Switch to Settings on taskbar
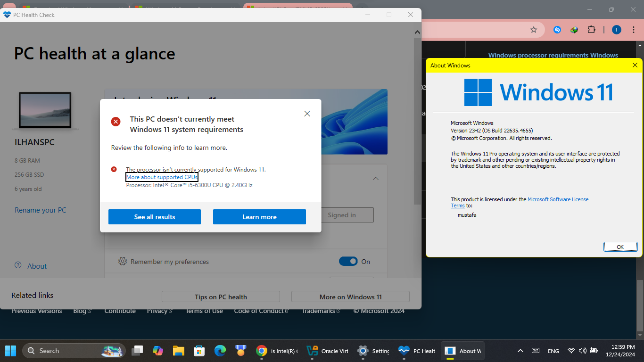This screenshot has height=362, width=644. click(x=373, y=351)
